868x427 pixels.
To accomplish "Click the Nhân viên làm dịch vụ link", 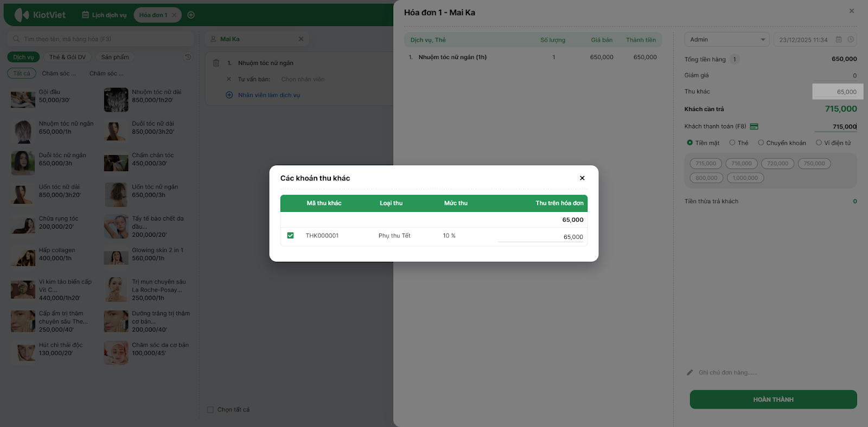I will [x=269, y=95].
